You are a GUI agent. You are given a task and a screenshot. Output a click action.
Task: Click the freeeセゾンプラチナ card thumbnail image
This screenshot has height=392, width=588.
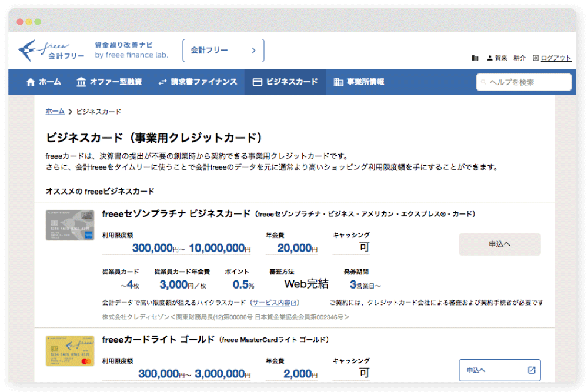tap(70, 225)
